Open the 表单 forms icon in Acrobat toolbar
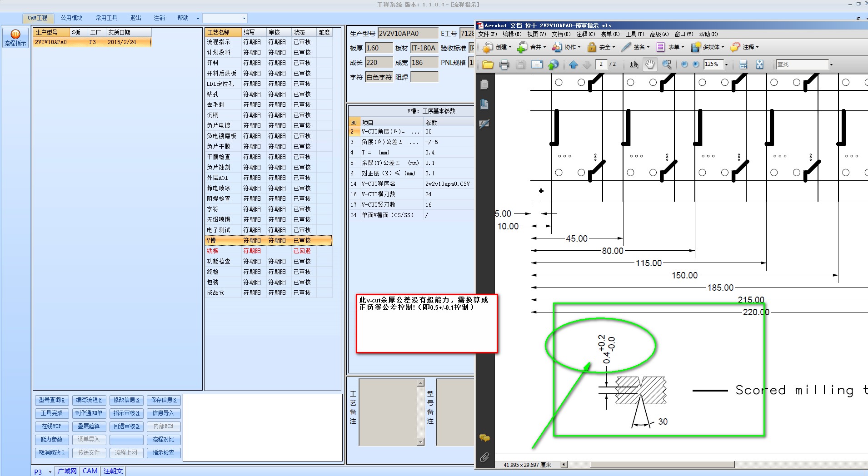 coord(660,47)
